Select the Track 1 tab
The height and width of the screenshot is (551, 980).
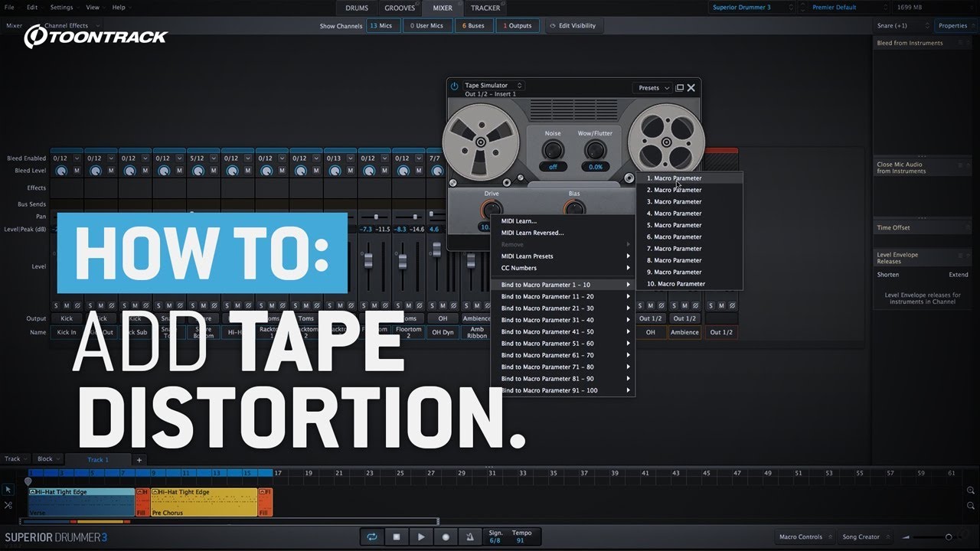(x=98, y=460)
